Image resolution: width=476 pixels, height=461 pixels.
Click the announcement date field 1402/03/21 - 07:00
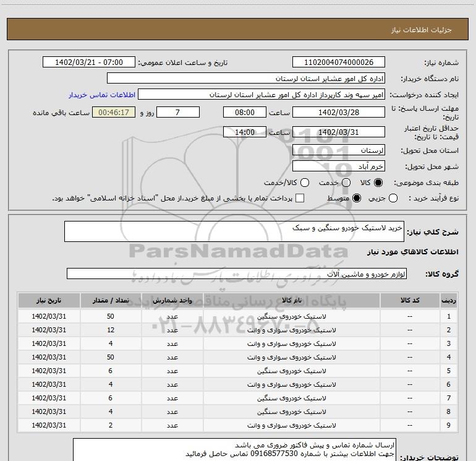(89, 62)
